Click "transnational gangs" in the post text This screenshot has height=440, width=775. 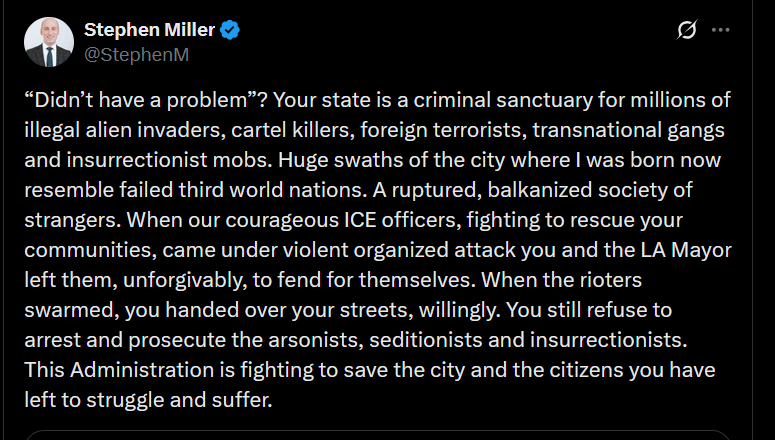(628, 131)
